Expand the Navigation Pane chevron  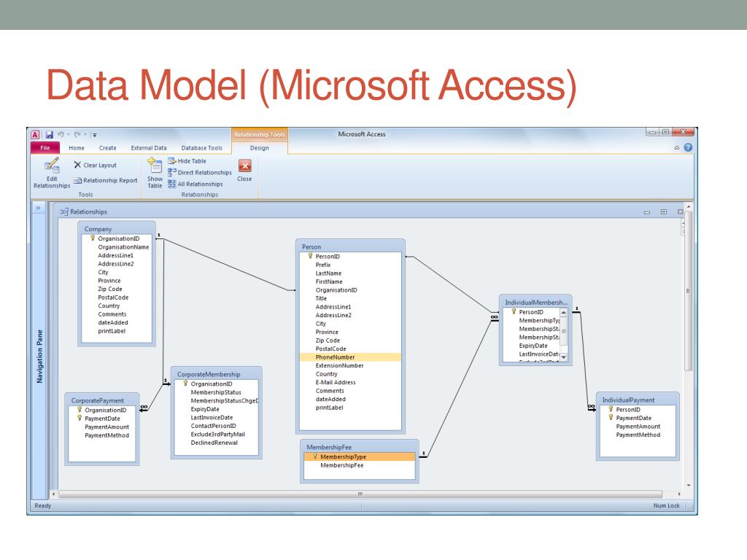click(x=38, y=208)
